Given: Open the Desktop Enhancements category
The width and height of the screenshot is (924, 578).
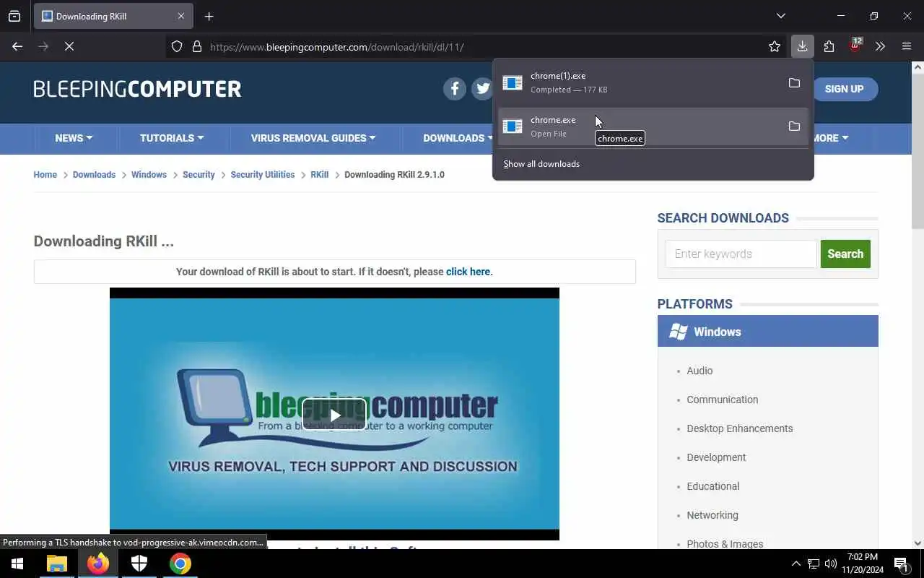Looking at the screenshot, I should click(739, 428).
